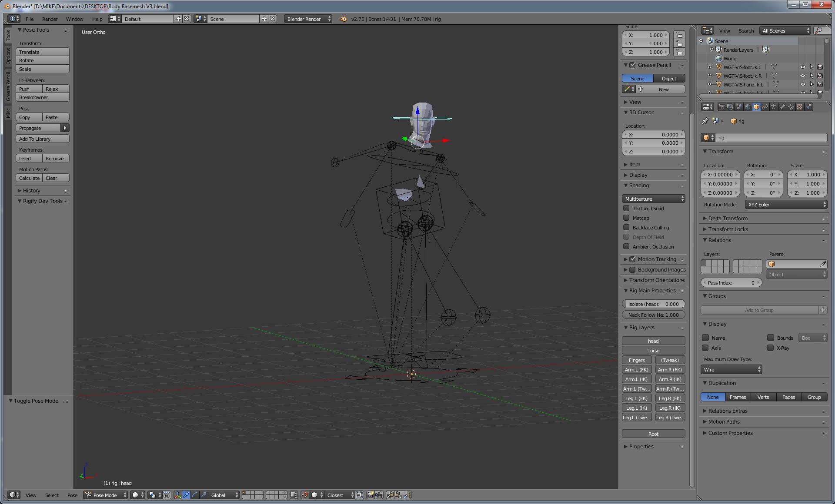The height and width of the screenshot is (504, 835).
Task: Open the Texture properties tab (checkerboard)
Action: coord(800,107)
